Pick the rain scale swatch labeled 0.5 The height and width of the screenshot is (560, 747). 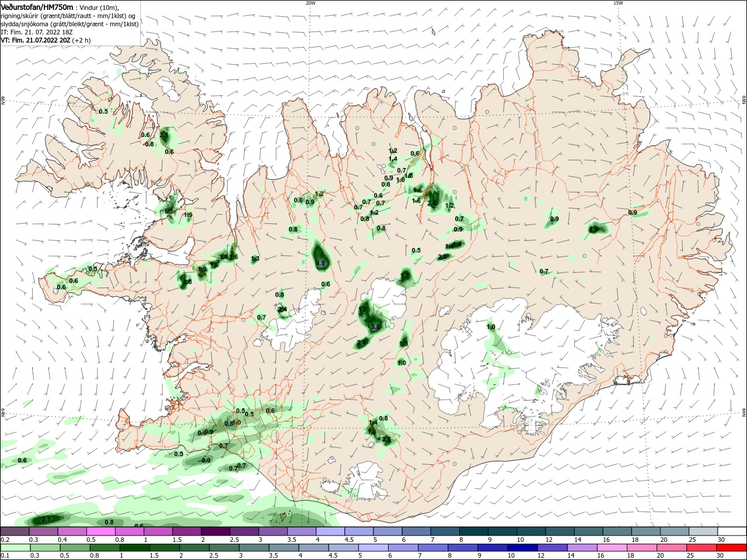click(75, 548)
